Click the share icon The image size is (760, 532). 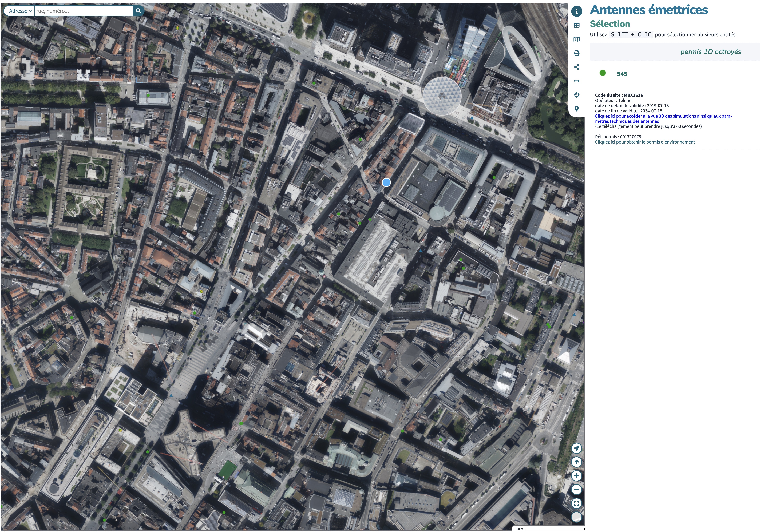click(577, 67)
